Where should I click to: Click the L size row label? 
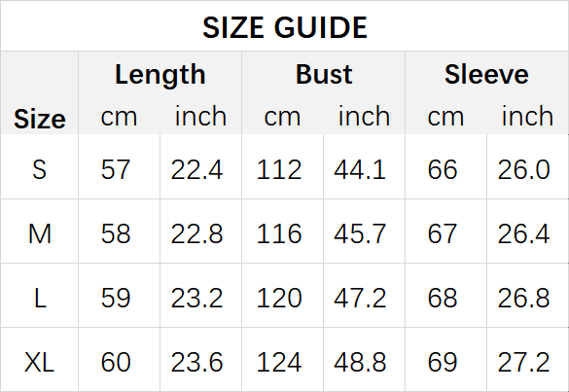[x=40, y=298]
